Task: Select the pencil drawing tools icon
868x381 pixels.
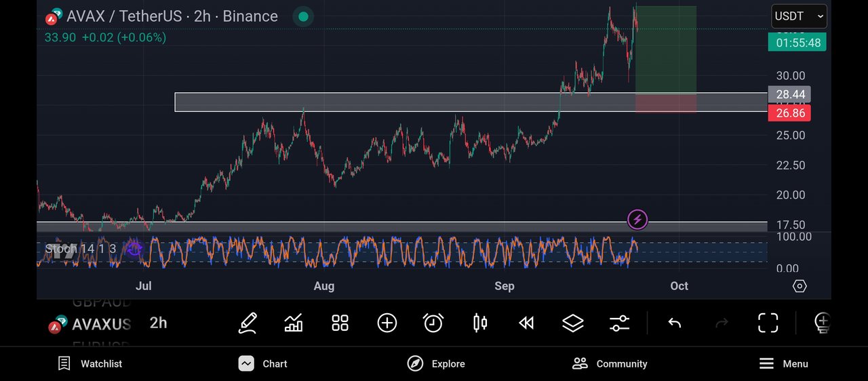Action: pos(248,323)
